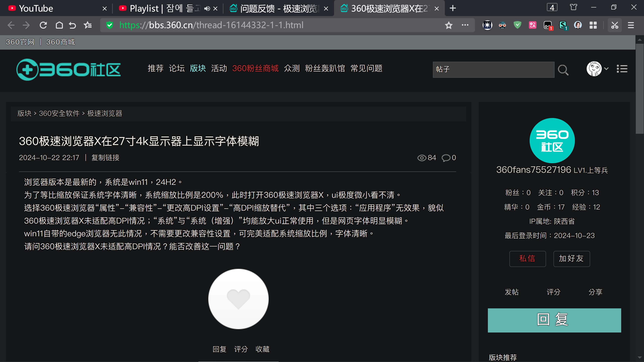This screenshot has height=362, width=644.
Task: Open the favorites list icon
Action: pyautogui.click(x=88, y=25)
